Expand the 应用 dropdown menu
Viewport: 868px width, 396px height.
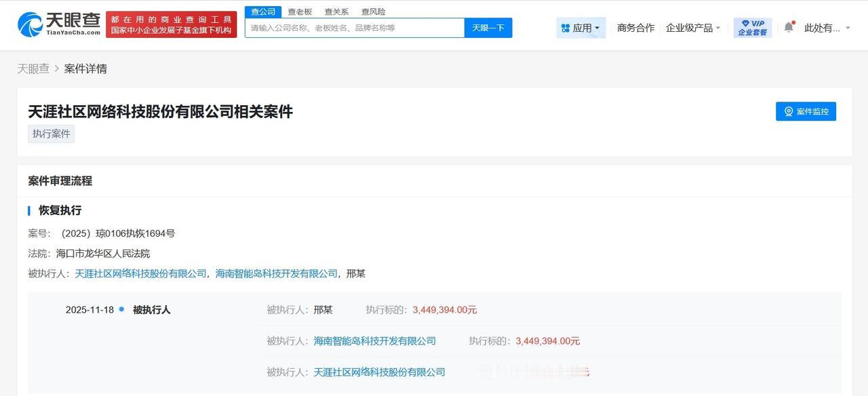point(580,28)
